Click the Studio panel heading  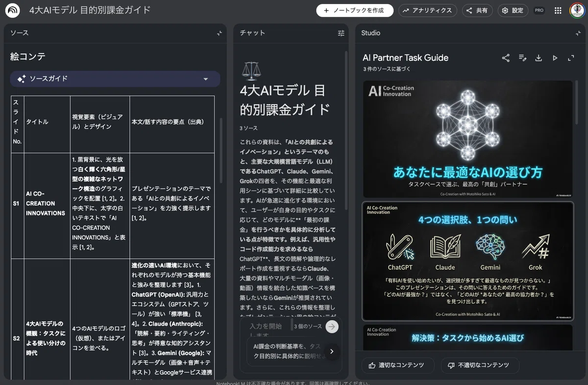coord(371,33)
